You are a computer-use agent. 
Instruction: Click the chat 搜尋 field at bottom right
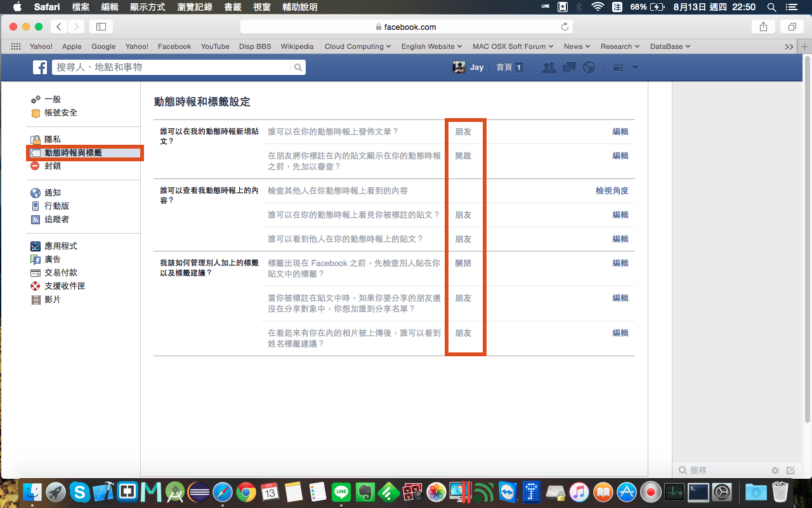point(722,471)
